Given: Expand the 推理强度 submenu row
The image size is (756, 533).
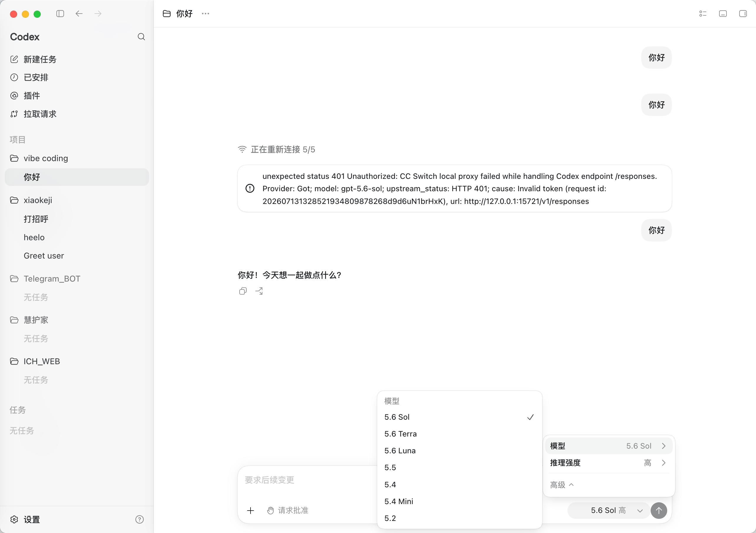Looking at the screenshot, I should 608,463.
